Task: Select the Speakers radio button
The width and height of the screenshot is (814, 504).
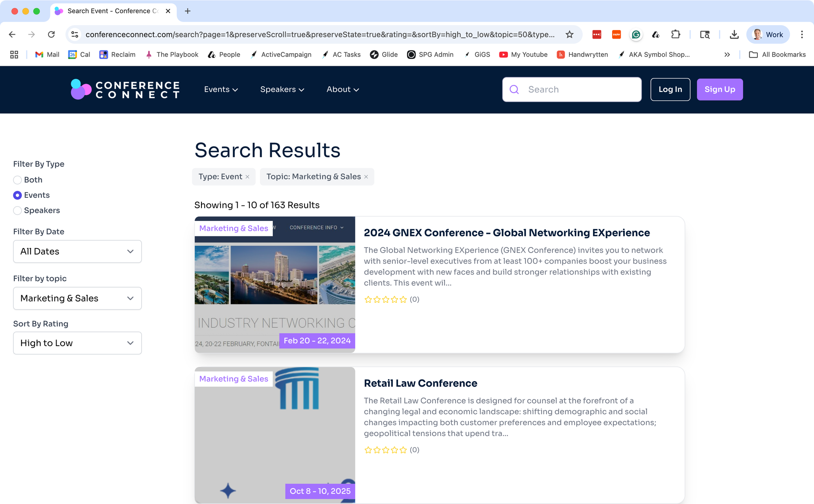Action: coord(18,211)
